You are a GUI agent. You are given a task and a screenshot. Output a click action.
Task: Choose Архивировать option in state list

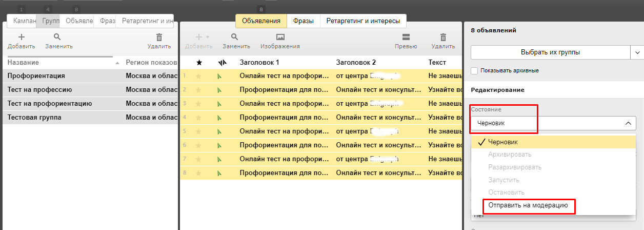[510, 155]
